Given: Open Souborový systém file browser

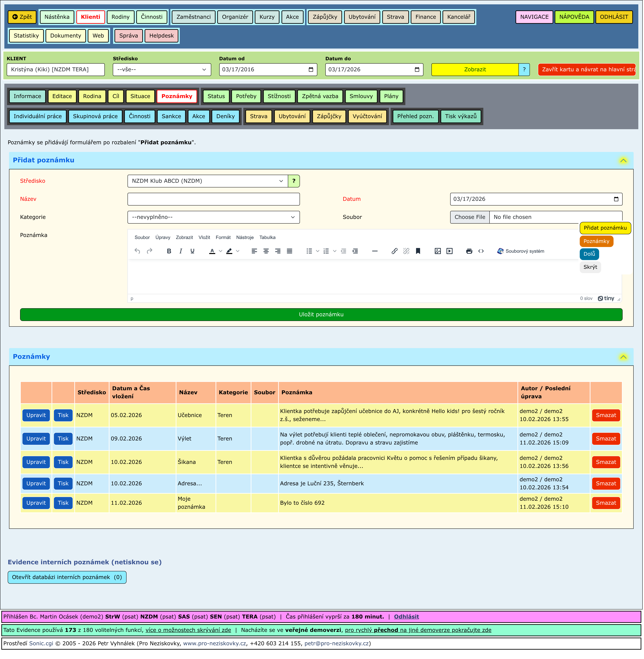Looking at the screenshot, I should click(x=521, y=251).
